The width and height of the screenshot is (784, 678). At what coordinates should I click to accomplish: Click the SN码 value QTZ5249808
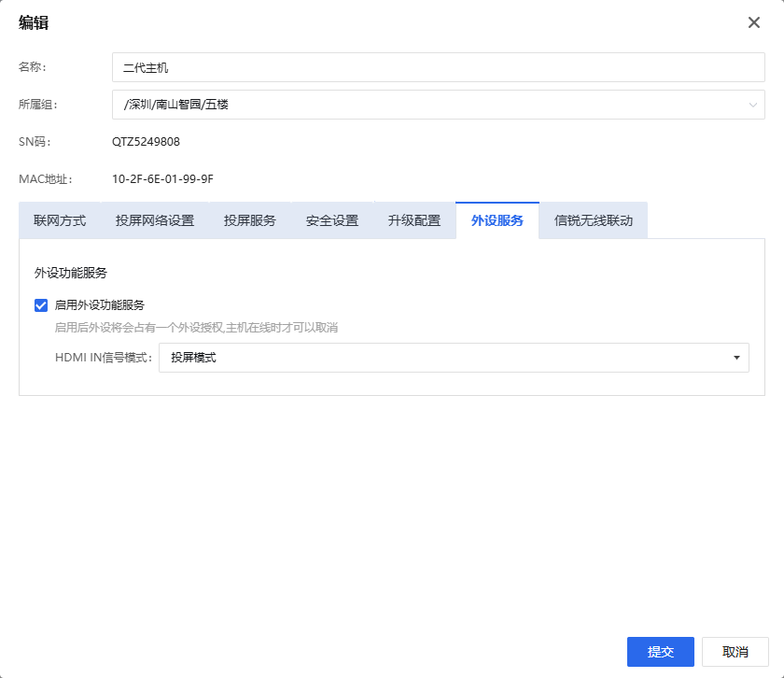coord(146,142)
